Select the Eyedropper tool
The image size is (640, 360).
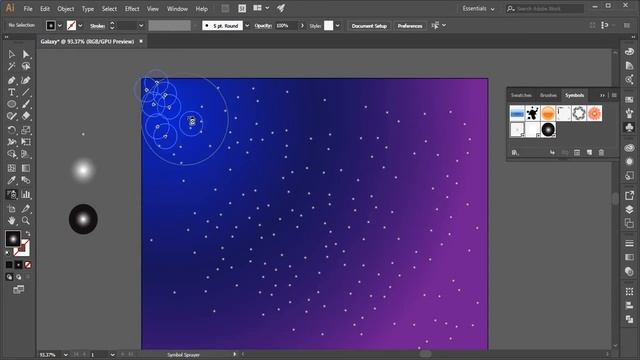click(11, 180)
